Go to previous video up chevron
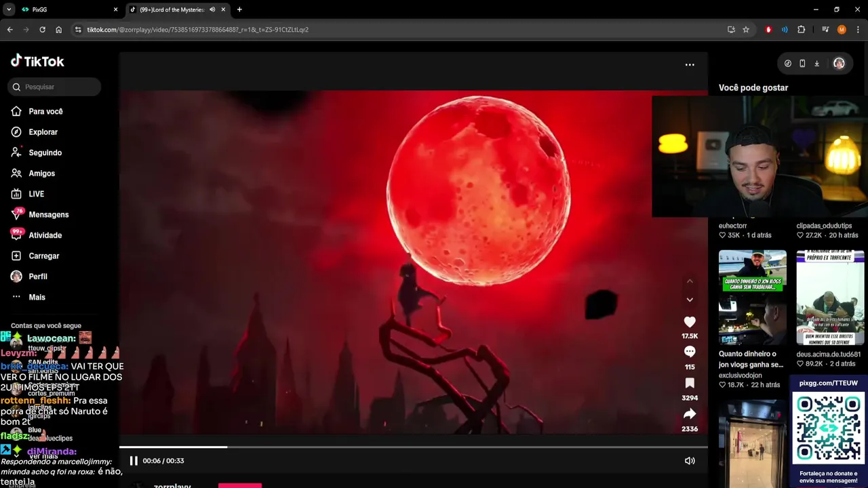Image resolution: width=868 pixels, height=488 pixels. (690, 281)
